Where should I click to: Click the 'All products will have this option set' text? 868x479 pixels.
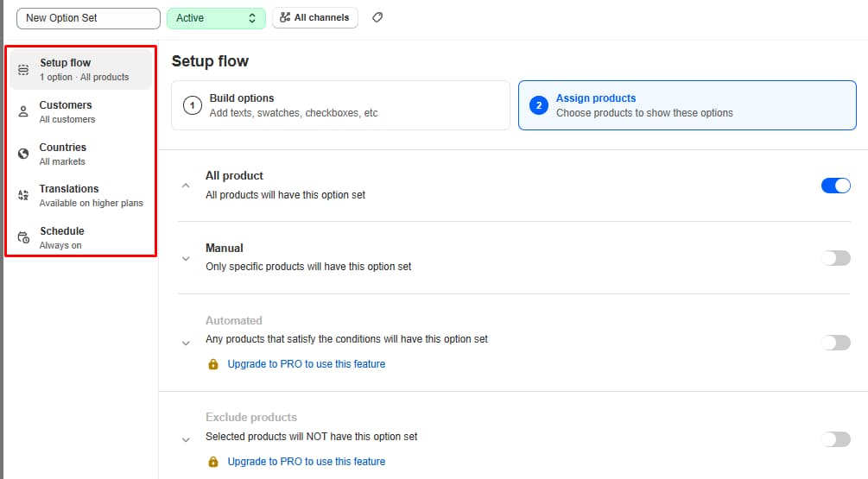click(x=285, y=195)
